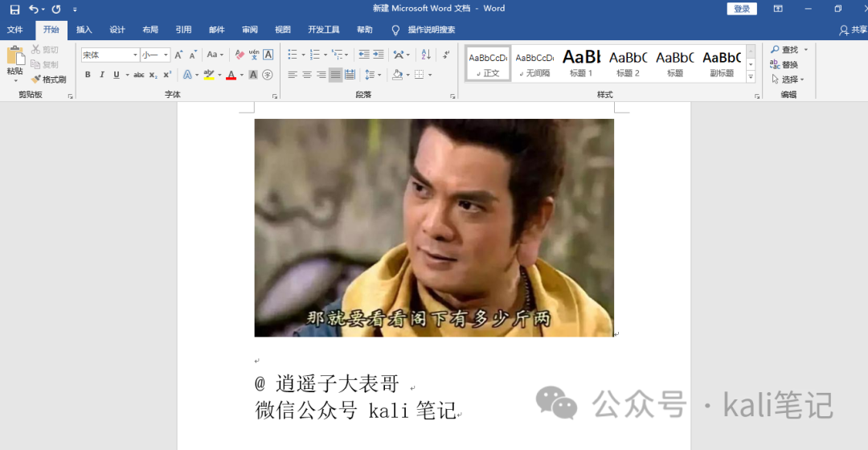
Task: Open the font size dropdown 小一
Action: click(x=155, y=55)
